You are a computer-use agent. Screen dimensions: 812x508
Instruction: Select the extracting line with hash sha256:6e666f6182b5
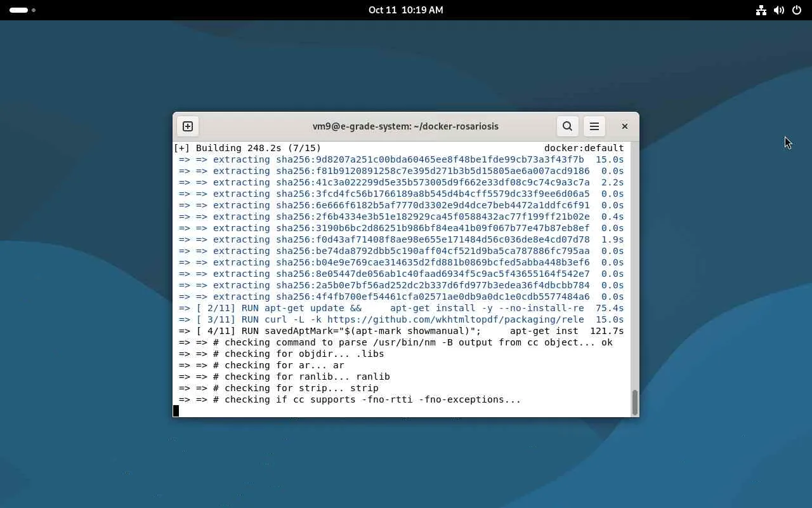tap(401, 205)
